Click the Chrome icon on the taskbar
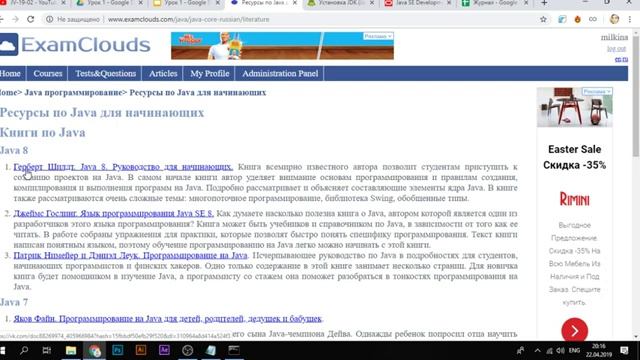The height and width of the screenshot is (360, 640). 94,351
